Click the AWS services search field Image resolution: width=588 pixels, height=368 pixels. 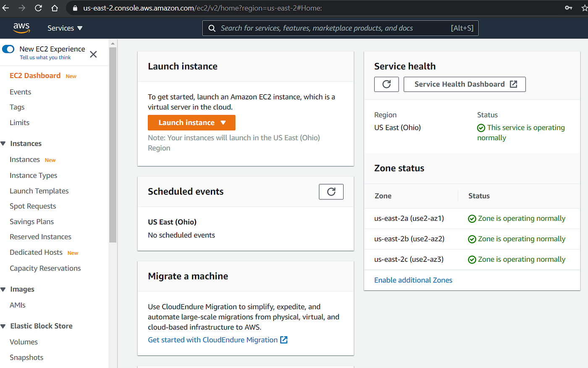click(340, 28)
